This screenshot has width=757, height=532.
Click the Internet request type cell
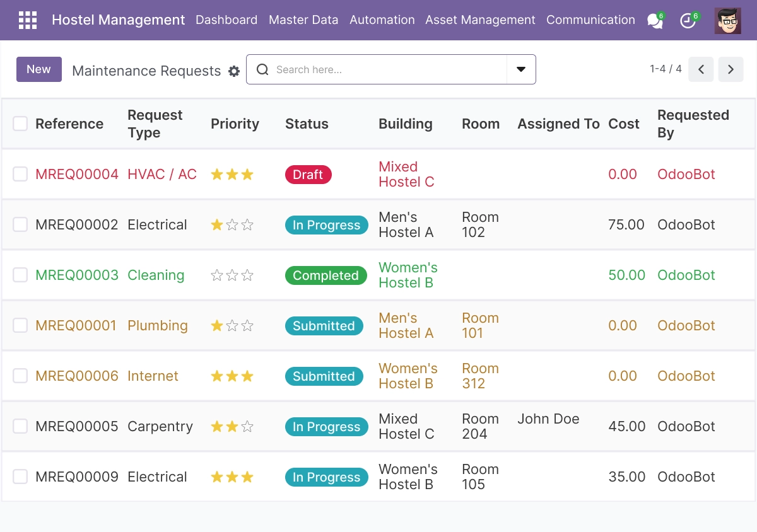(153, 376)
